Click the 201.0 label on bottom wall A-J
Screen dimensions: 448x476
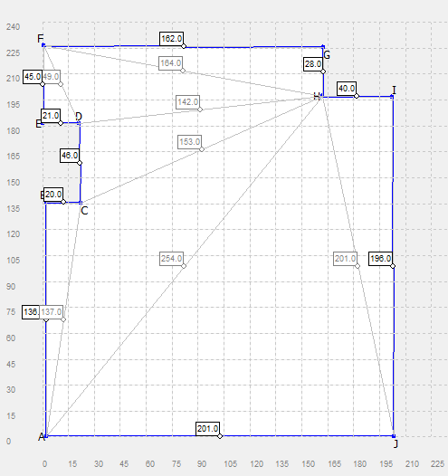tap(207, 429)
